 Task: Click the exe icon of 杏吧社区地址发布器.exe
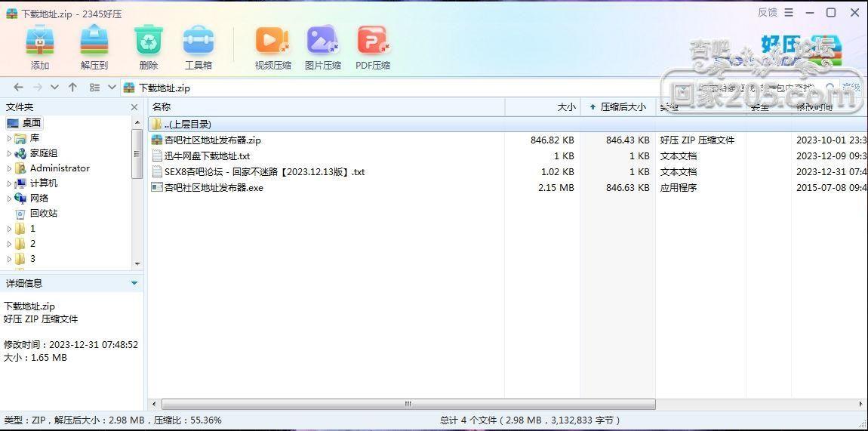point(157,187)
